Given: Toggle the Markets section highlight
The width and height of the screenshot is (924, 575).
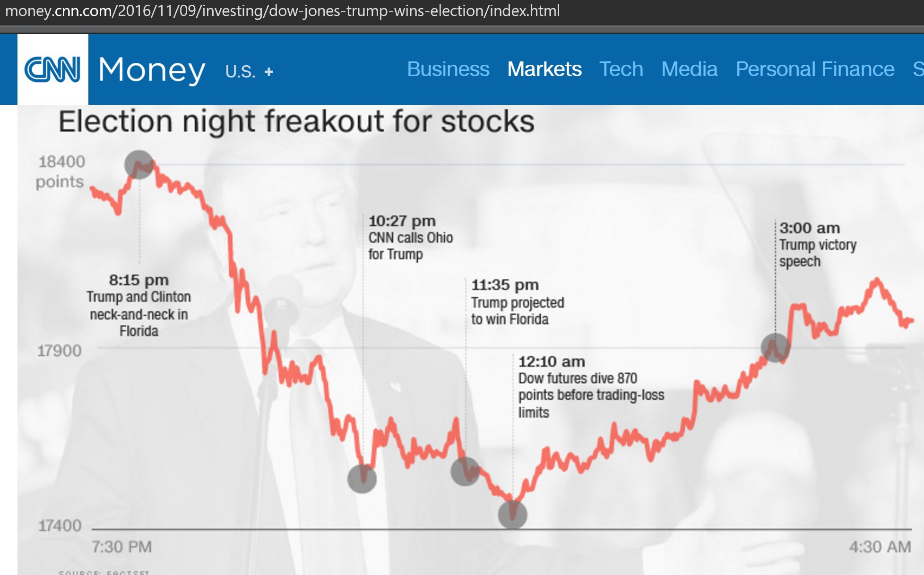Looking at the screenshot, I should coord(544,69).
